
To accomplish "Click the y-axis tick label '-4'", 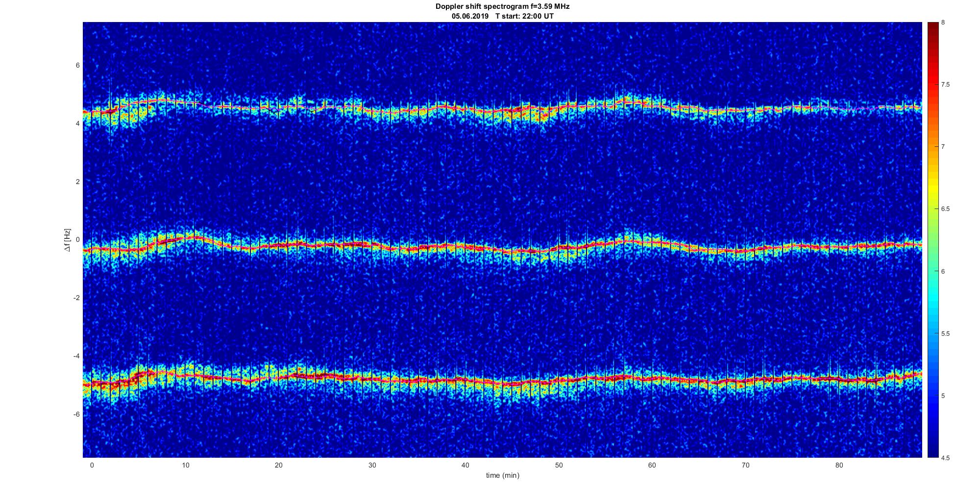I will (x=76, y=356).
